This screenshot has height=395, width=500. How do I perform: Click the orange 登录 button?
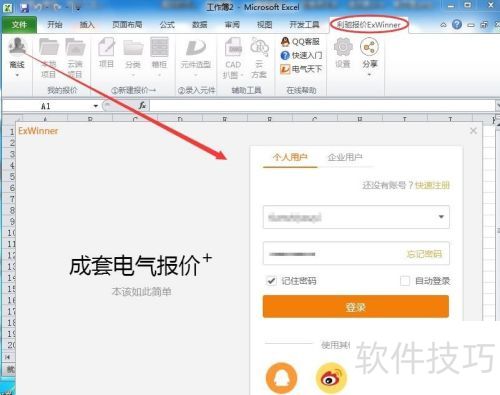point(356,306)
